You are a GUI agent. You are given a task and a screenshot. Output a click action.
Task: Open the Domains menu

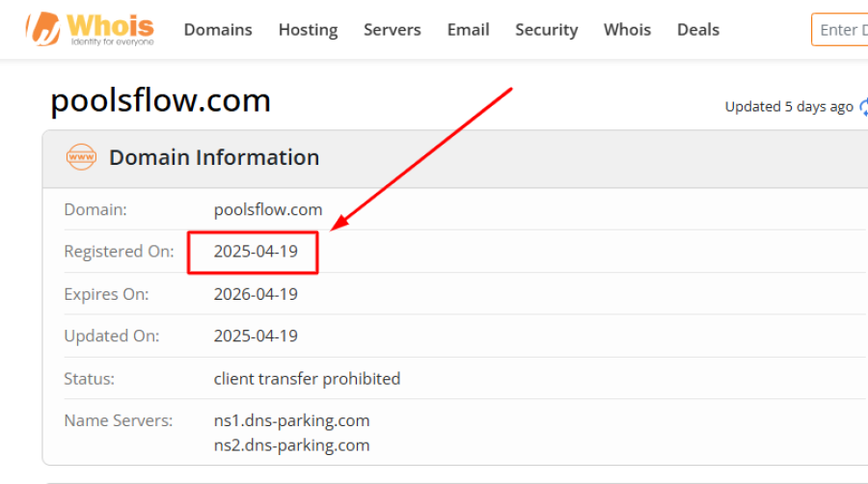pyautogui.click(x=218, y=30)
